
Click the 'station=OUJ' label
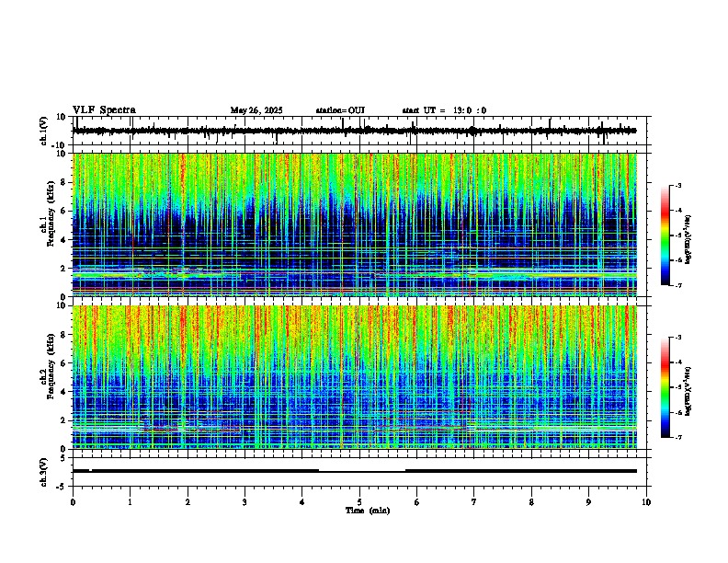[340, 110]
